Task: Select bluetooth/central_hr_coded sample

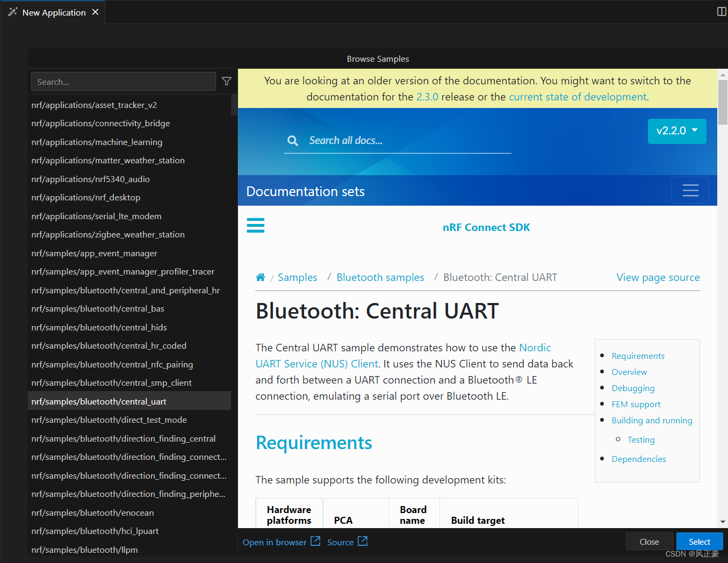Action: [x=129, y=345]
